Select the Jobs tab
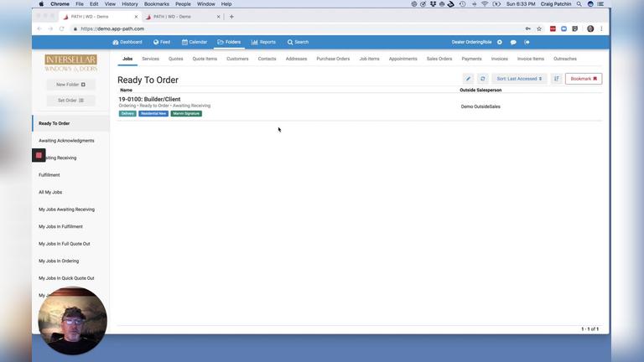The image size is (644, 362). tap(127, 59)
